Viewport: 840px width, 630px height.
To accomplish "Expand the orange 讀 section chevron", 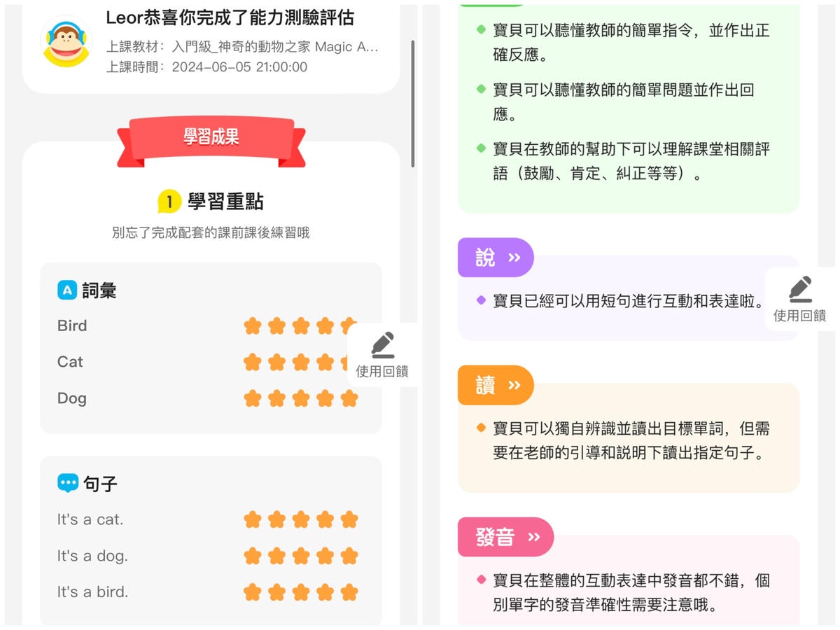I will click(x=514, y=385).
